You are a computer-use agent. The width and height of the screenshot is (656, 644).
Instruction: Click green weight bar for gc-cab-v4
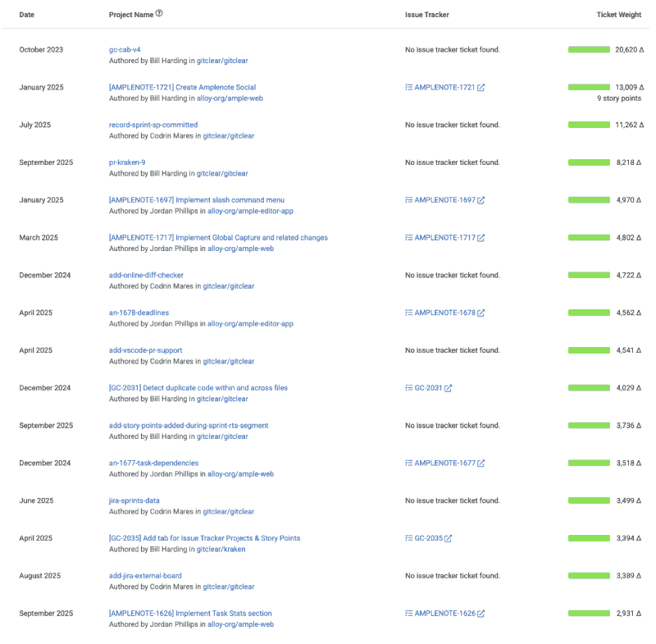[x=589, y=50]
